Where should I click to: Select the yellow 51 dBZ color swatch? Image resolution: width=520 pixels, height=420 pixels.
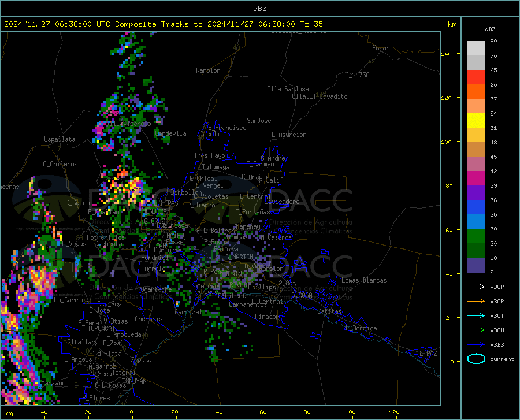coord(476,121)
